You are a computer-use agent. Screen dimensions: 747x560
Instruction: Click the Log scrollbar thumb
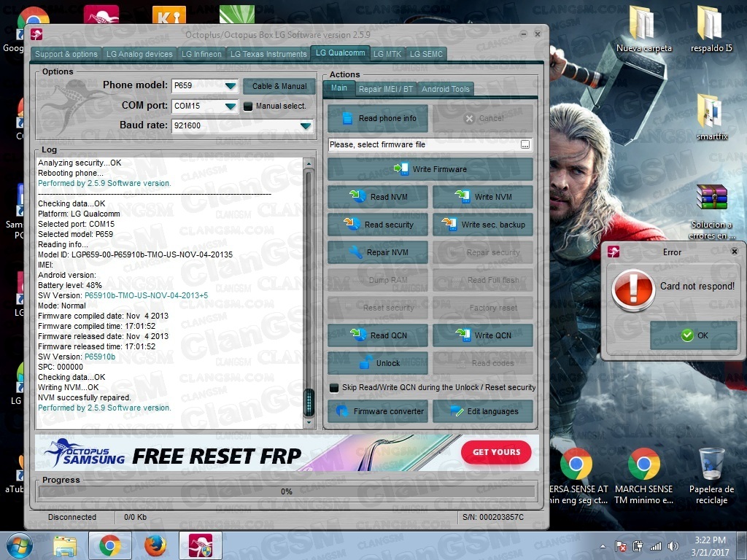[309, 402]
